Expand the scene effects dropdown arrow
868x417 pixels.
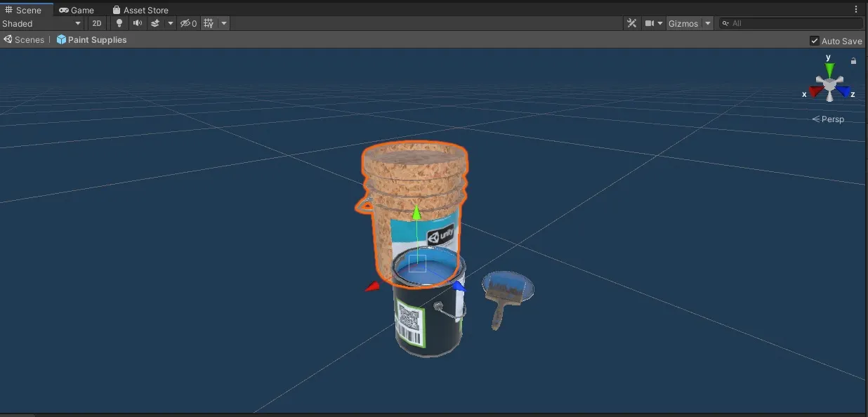coord(170,23)
